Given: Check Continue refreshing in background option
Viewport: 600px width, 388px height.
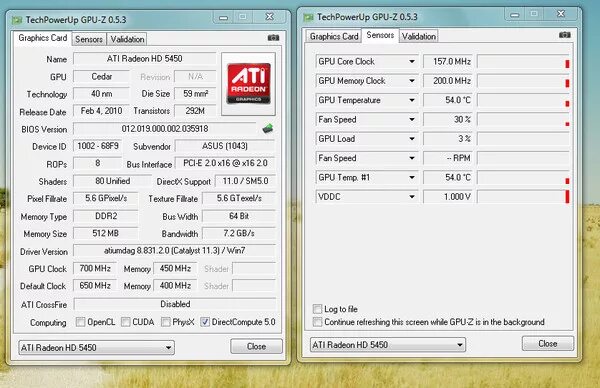Looking at the screenshot, I should tap(317, 322).
